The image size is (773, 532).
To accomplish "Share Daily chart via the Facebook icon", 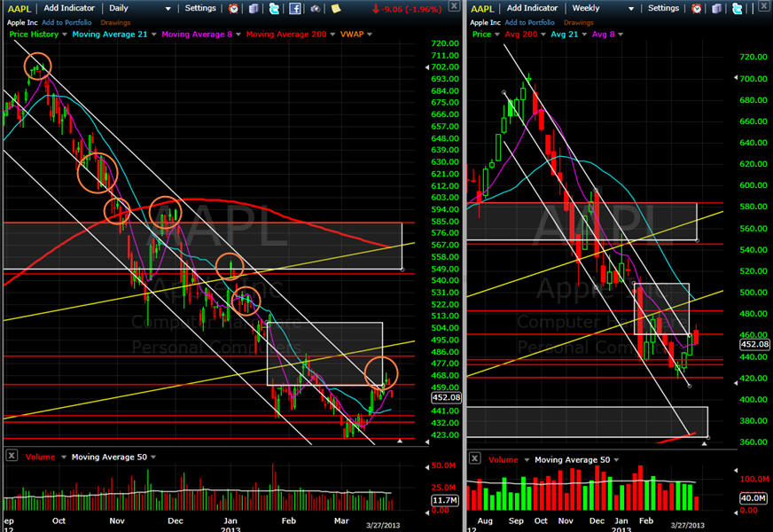I will click(x=295, y=8).
